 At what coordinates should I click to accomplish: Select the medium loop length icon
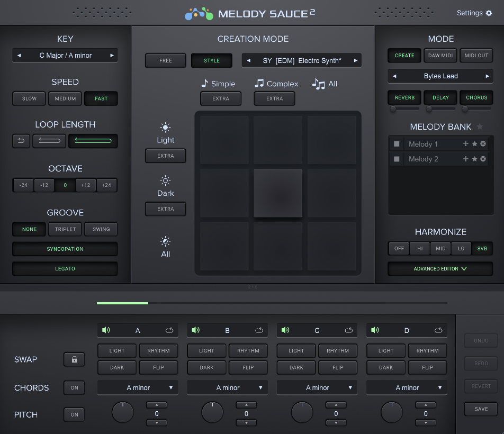coord(49,141)
